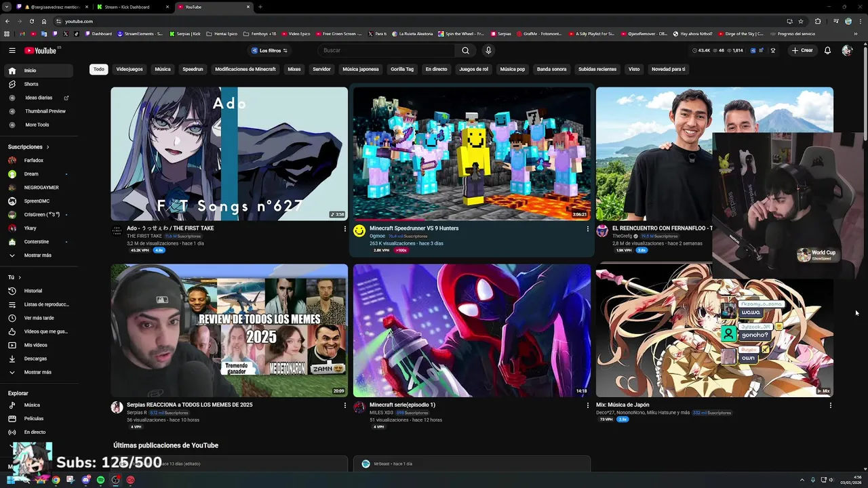Click the trophy icon in header
This screenshot has width=868, height=488.
[x=772, y=50]
